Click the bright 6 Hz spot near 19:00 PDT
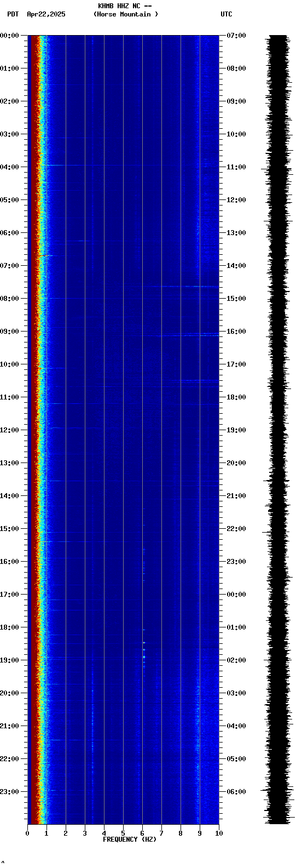The width and height of the screenshot is (302, 868). (x=144, y=656)
